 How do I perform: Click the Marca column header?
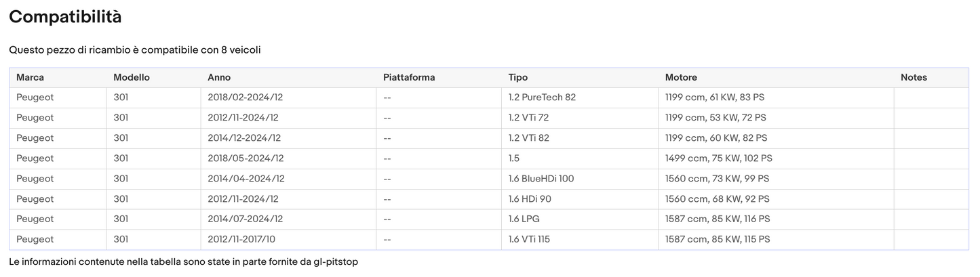point(30,77)
